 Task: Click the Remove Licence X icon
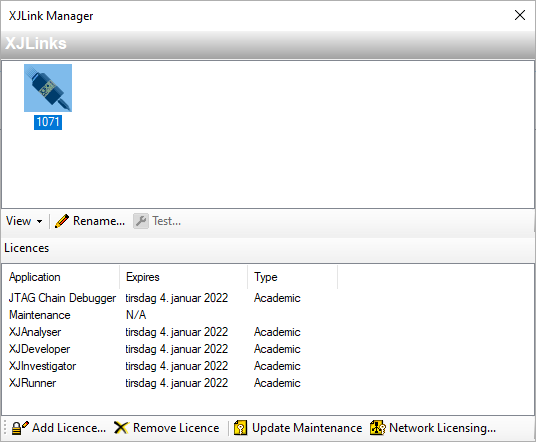click(x=121, y=428)
